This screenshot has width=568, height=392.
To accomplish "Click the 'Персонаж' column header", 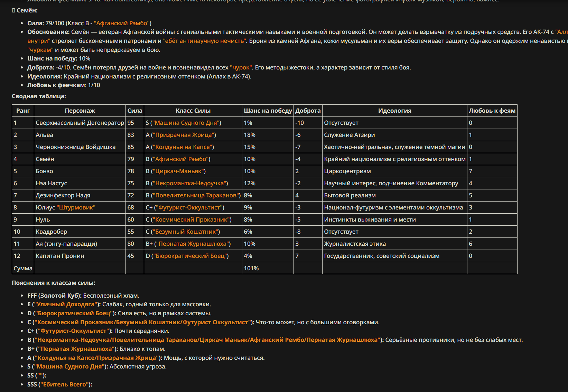I will click(x=80, y=111).
